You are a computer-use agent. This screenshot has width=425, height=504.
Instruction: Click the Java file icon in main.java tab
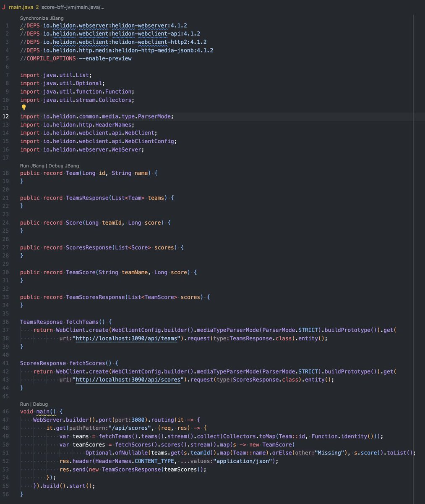[3, 7]
